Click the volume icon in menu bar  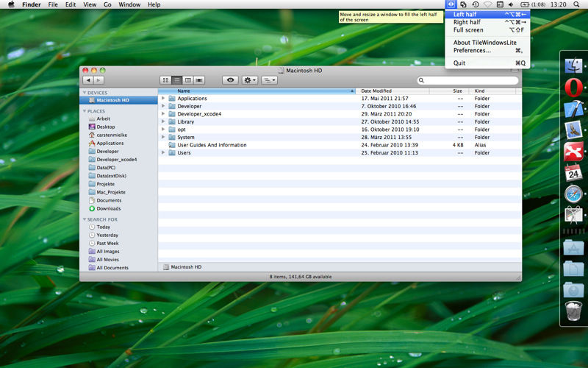click(511, 4)
